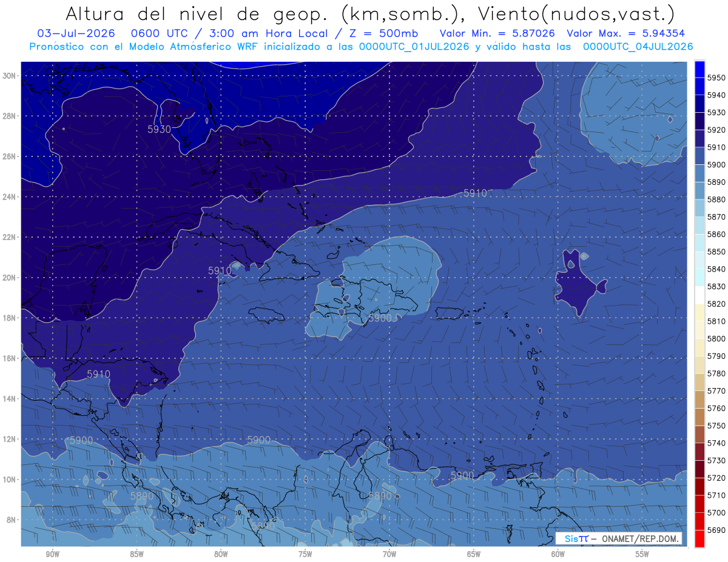
Task: Click the 65W longitude label
Action: (x=474, y=554)
